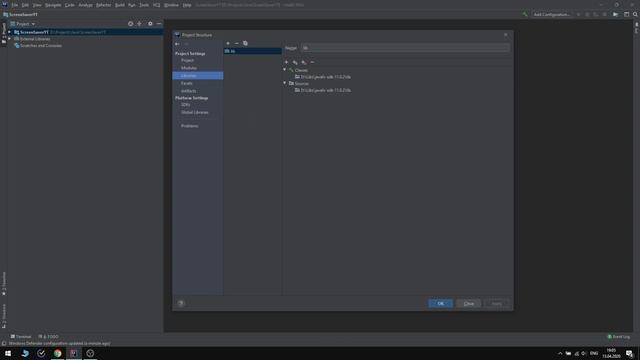Viewport: 640px width, 360px height.
Task: Build project with green hammer icon
Action: pyautogui.click(x=525, y=14)
